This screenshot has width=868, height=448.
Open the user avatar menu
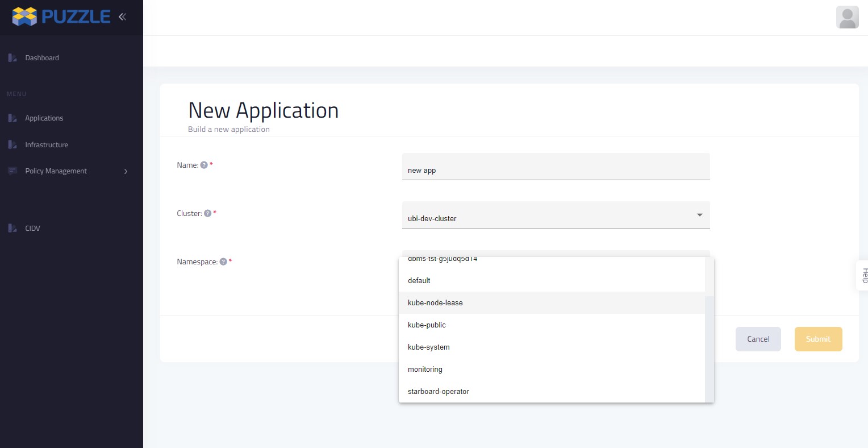click(x=847, y=17)
